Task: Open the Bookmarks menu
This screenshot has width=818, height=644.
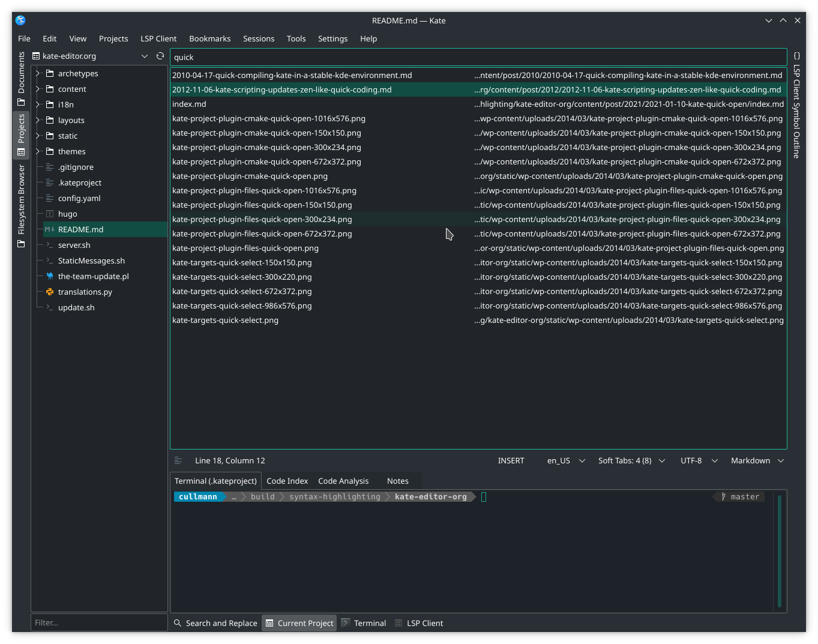Action: pos(209,38)
